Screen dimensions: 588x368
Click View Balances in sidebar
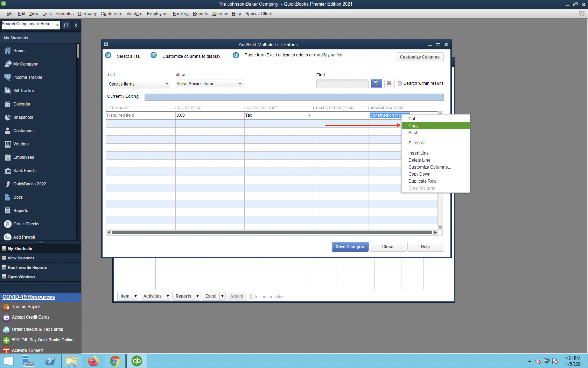(x=21, y=258)
